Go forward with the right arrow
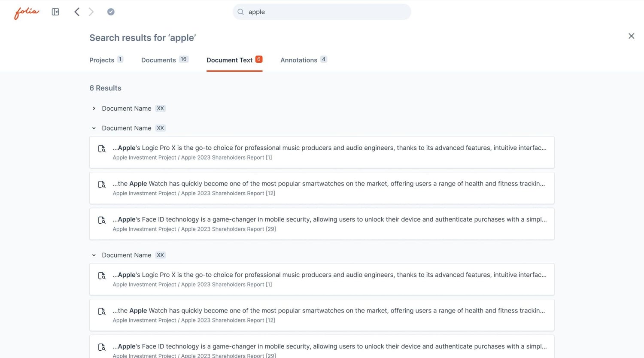644x358 pixels. [91, 12]
